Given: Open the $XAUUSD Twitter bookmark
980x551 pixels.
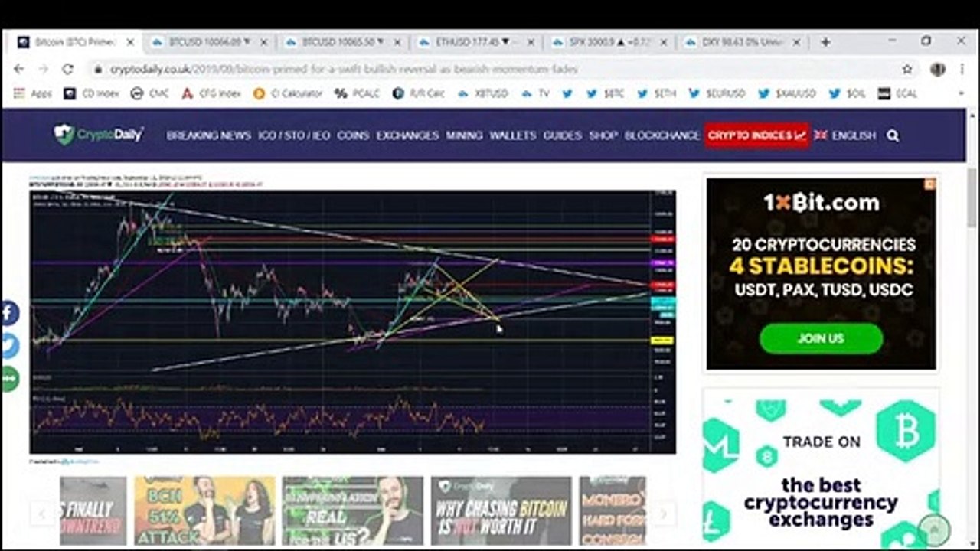Looking at the screenshot, I should point(787,93).
